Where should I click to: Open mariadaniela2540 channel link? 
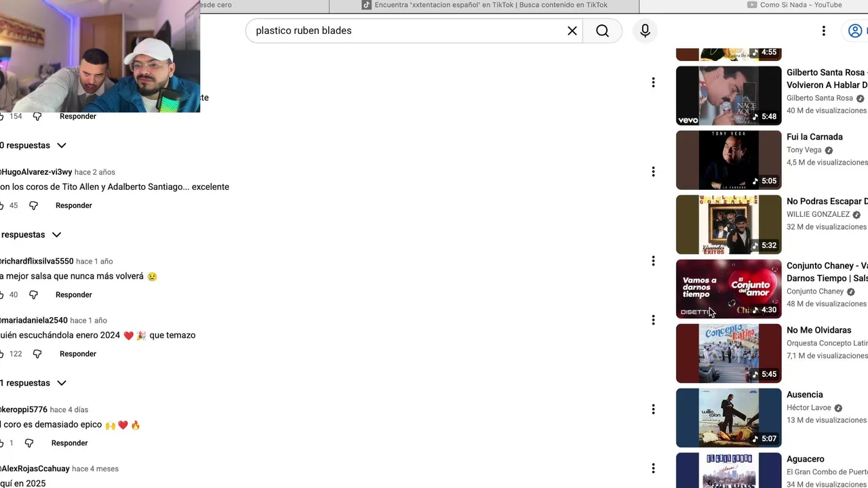34,321
